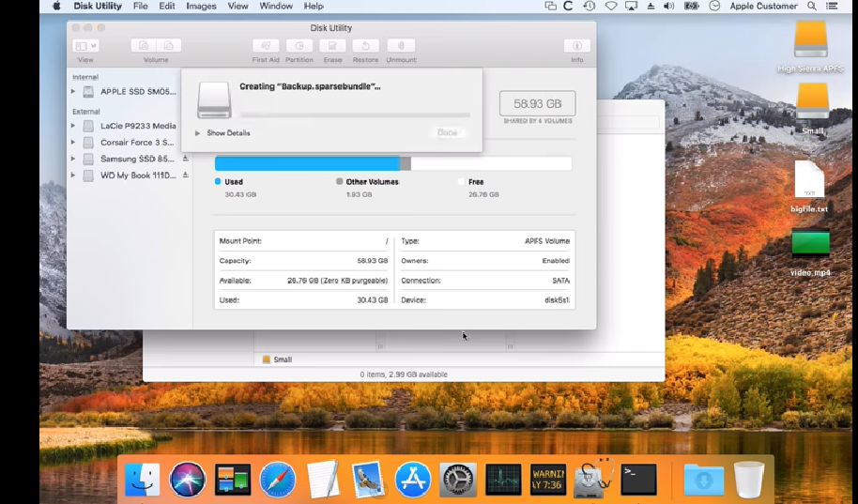Screen dimensions: 858x504
Task: Eject the Samsung SSD drive
Action: (x=185, y=159)
